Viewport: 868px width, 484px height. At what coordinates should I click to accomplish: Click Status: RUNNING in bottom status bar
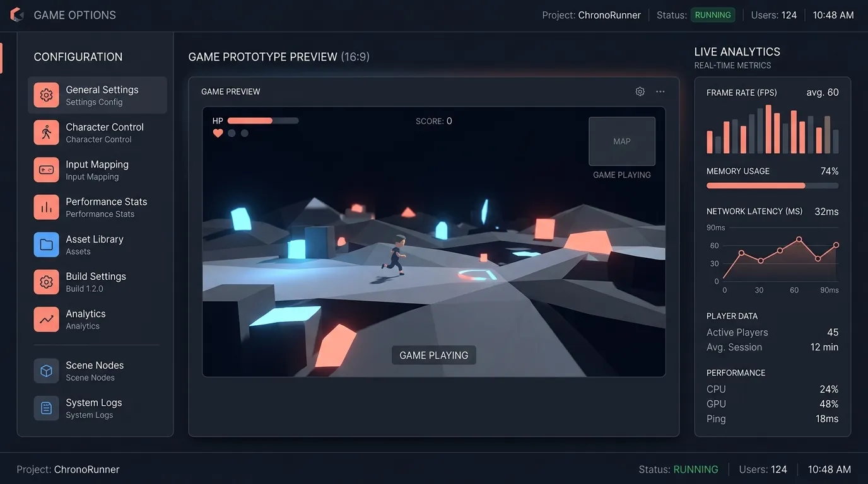click(678, 469)
